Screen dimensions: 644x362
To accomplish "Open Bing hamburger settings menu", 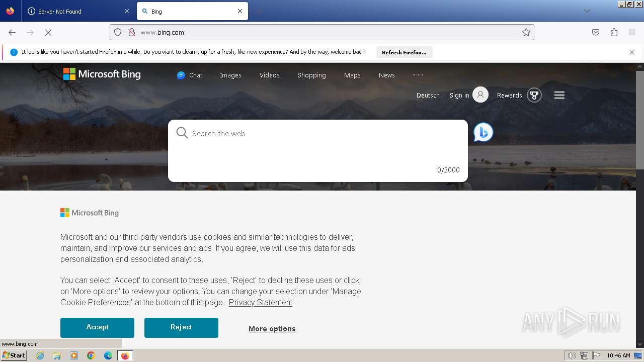I will click(x=559, y=95).
